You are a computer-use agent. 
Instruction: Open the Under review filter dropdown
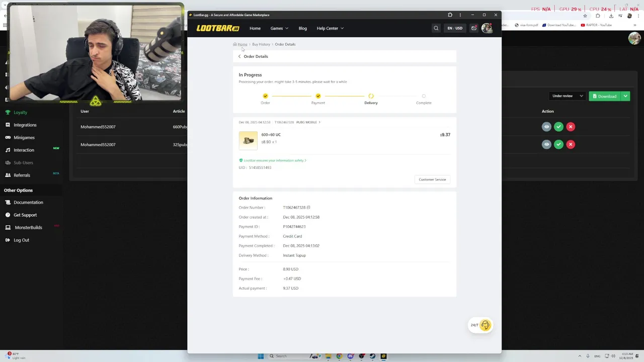point(568,96)
